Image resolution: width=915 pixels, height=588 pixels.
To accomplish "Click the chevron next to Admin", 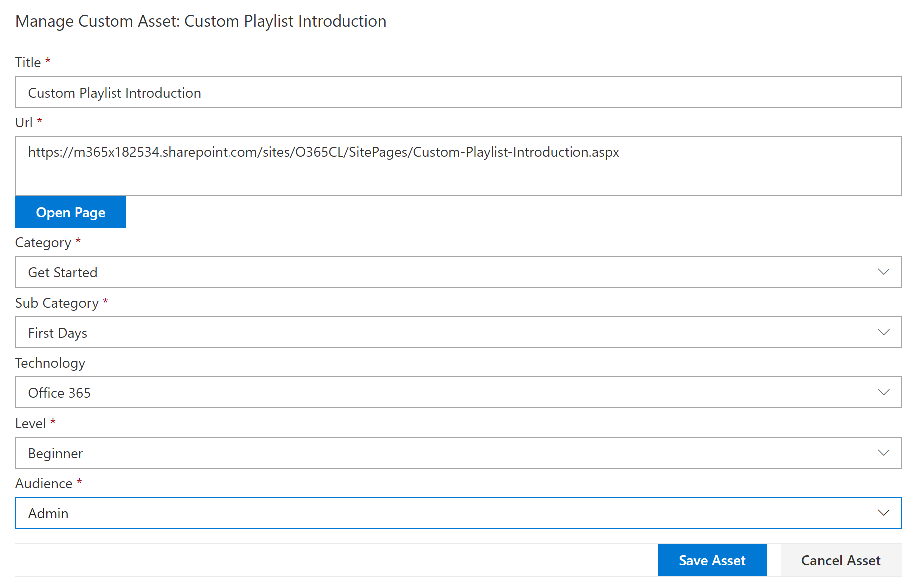I will click(x=884, y=513).
